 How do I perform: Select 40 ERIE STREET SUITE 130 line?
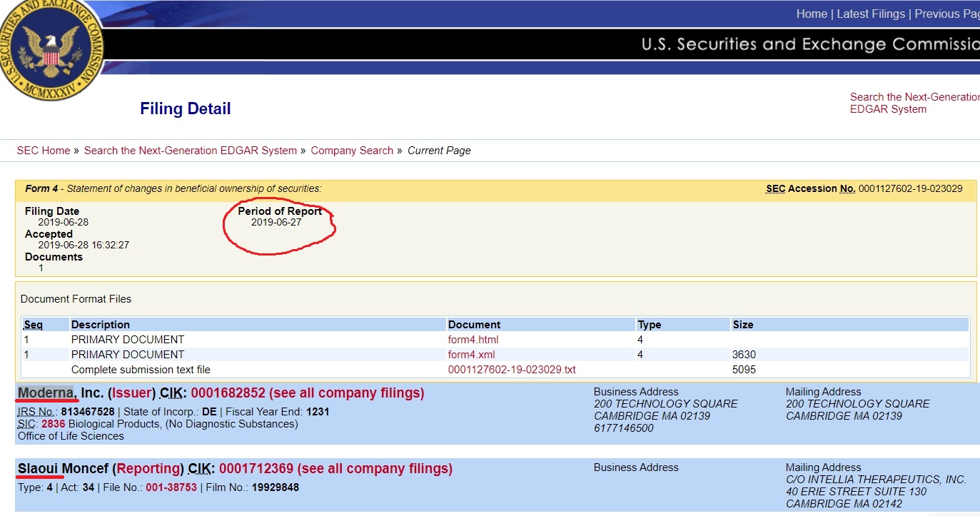(x=857, y=492)
